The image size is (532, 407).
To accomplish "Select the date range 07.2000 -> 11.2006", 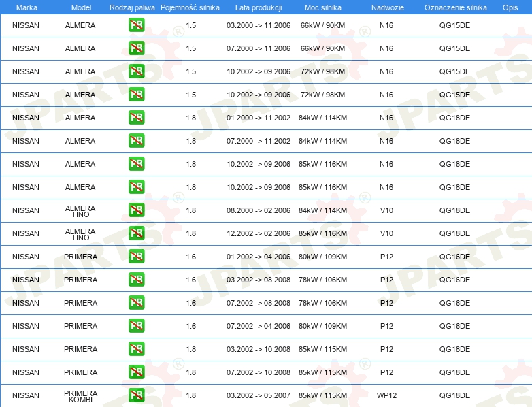I will (259, 48).
